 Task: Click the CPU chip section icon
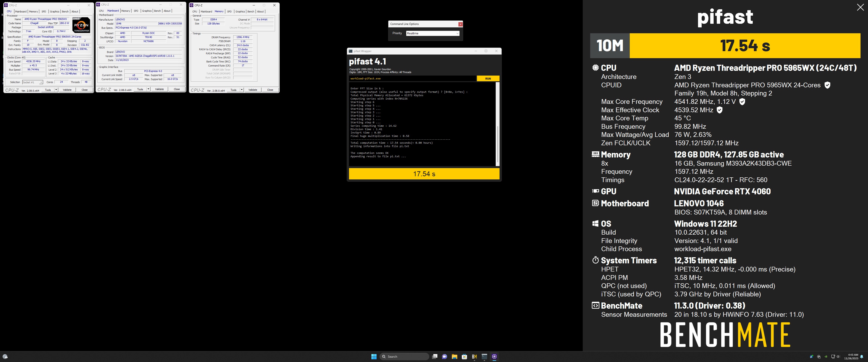point(595,67)
